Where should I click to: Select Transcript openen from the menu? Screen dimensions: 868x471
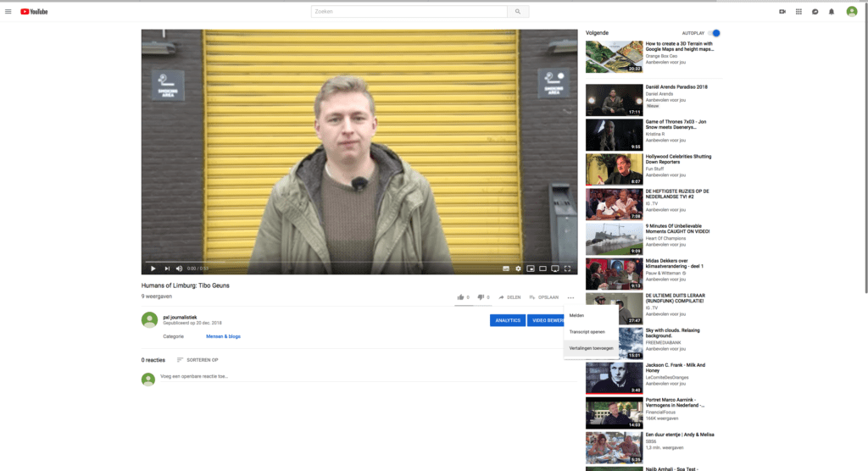coord(587,331)
